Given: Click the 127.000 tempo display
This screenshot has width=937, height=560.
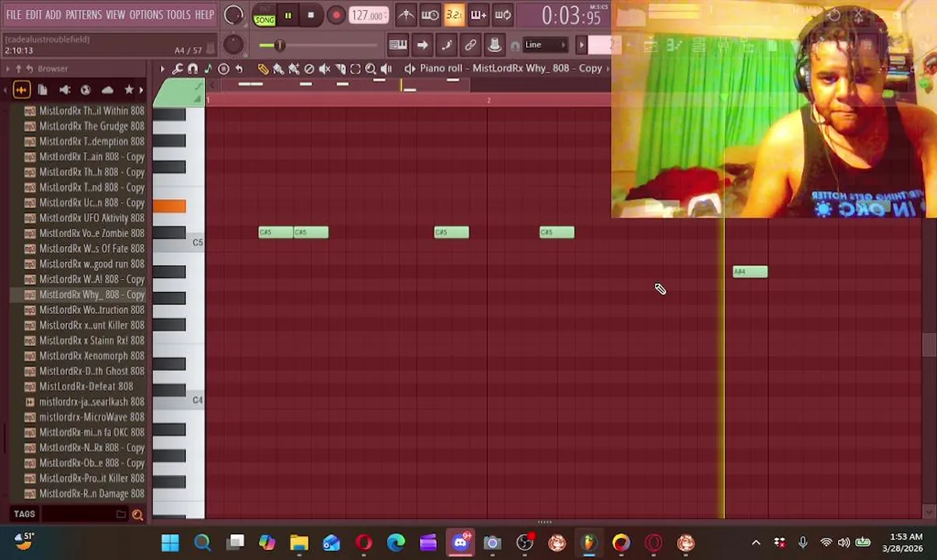Looking at the screenshot, I should (x=368, y=16).
